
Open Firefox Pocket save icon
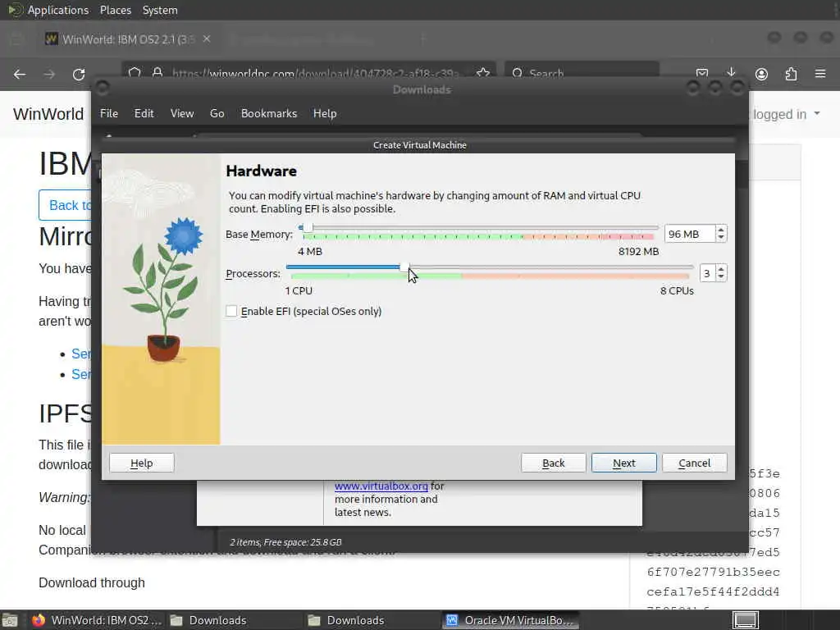[702, 73]
